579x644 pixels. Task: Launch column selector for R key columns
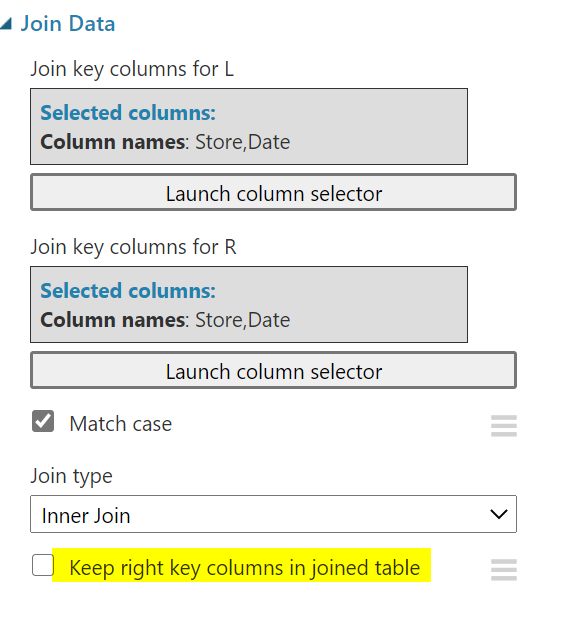pyautogui.click(x=273, y=370)
